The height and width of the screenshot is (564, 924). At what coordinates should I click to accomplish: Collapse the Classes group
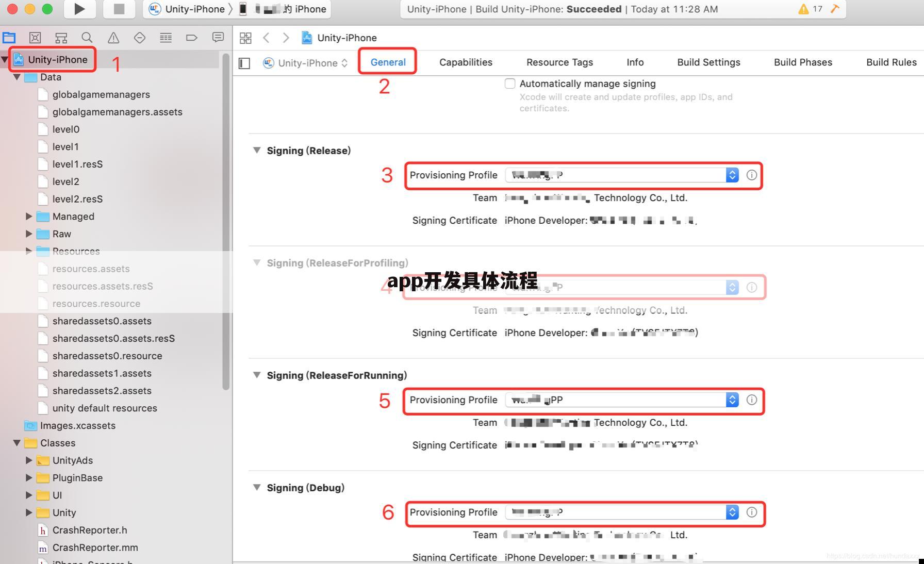pos(16,443)
